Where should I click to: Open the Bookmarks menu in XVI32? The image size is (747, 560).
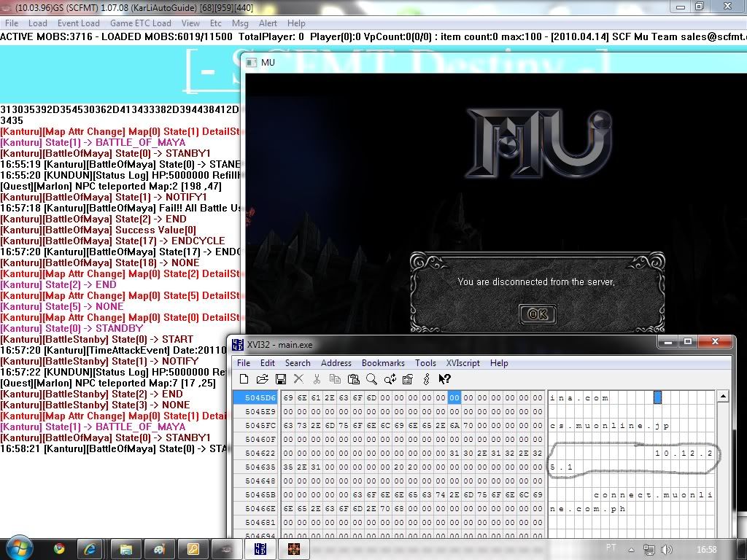pos(383,363)
